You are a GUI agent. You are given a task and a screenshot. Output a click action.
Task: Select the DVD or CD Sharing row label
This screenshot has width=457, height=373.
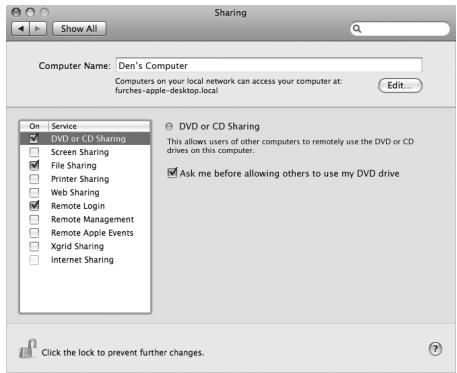pyautogui.click(x=88, y=139)
